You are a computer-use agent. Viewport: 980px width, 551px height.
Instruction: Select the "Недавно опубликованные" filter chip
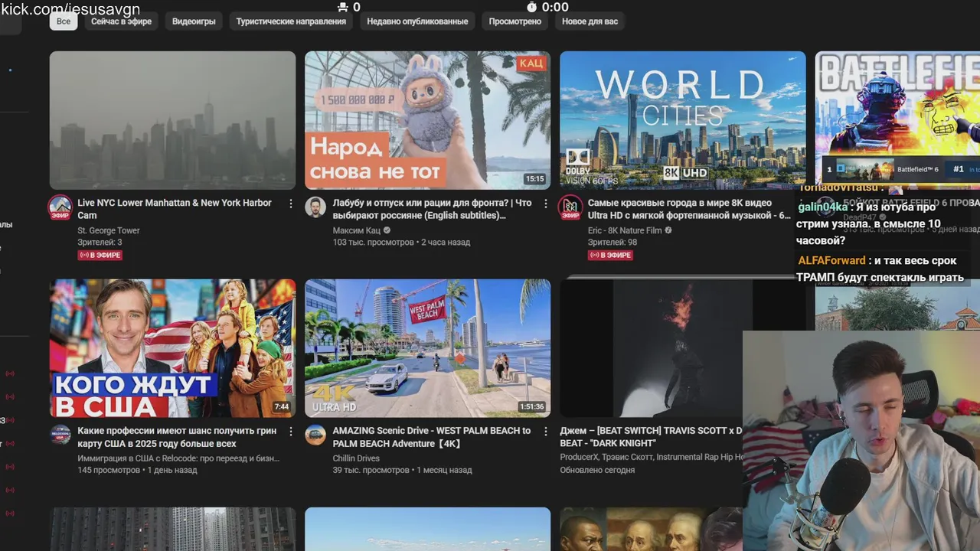[x=417, y=21]
